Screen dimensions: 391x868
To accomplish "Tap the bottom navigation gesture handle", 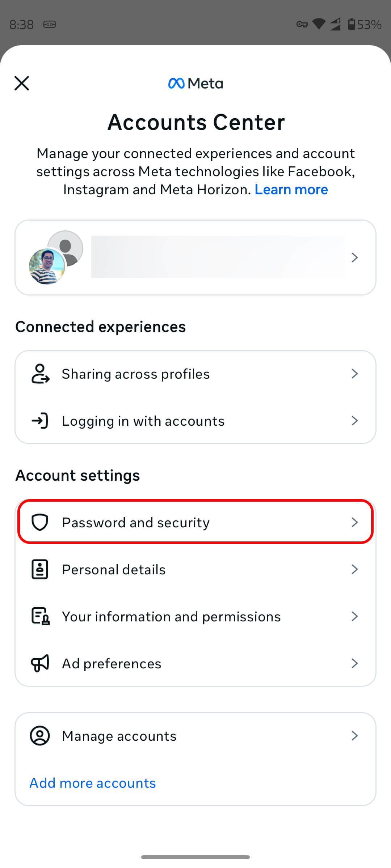I will point(195,857).
